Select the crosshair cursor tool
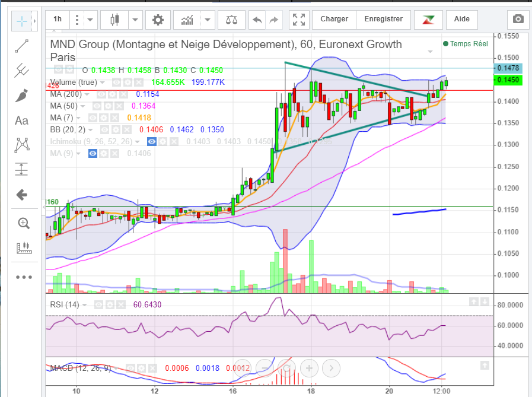 point(22,21)
